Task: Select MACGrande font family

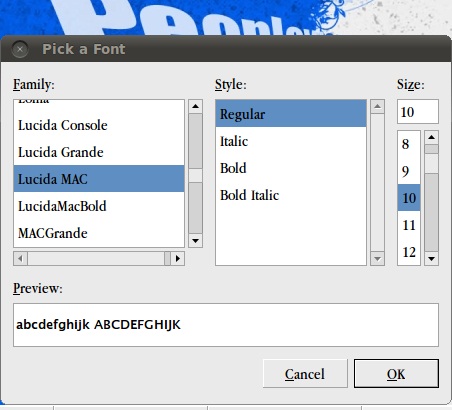Action: click(x=99, y=233)
